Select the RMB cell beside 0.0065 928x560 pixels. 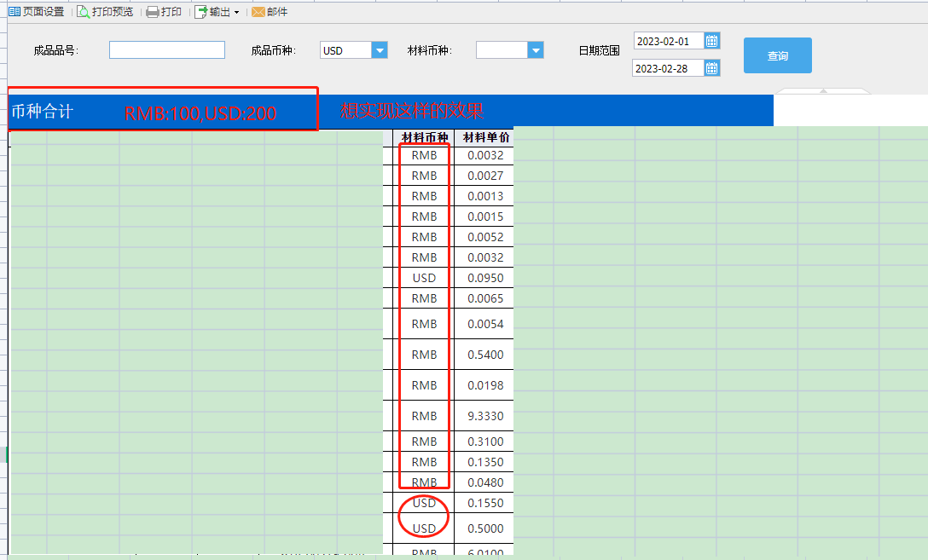pyautogui.click(x=424, y=298)
